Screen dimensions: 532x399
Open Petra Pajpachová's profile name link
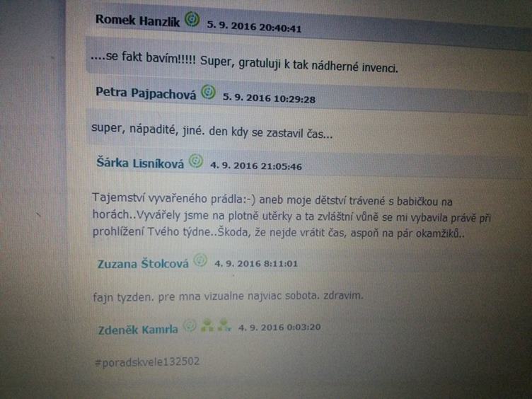(146, 93)
